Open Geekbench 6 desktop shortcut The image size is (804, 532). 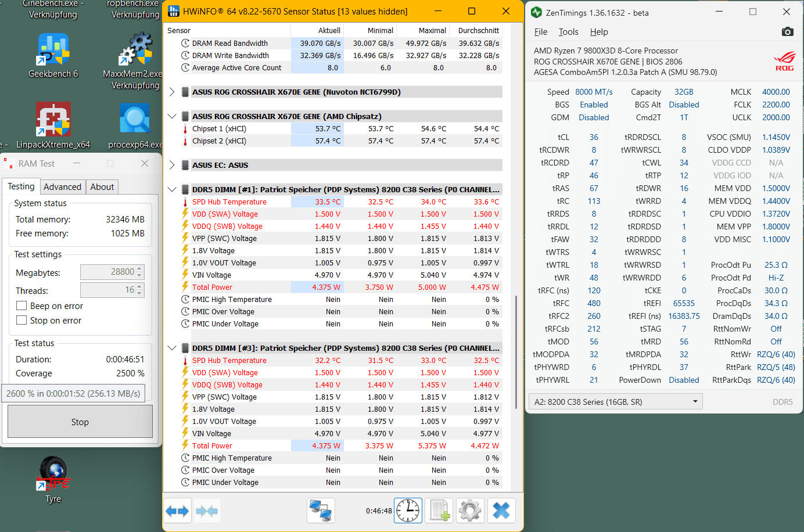pos(53,55)
